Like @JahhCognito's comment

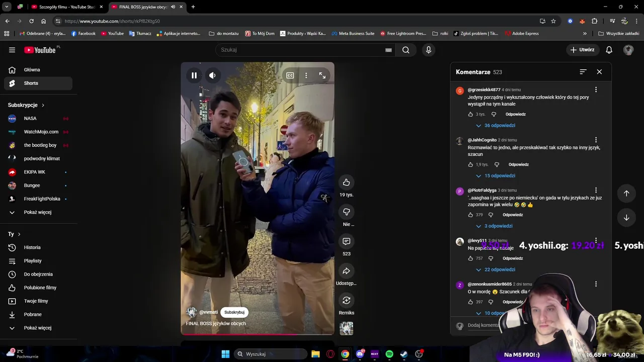pos(471,164)
